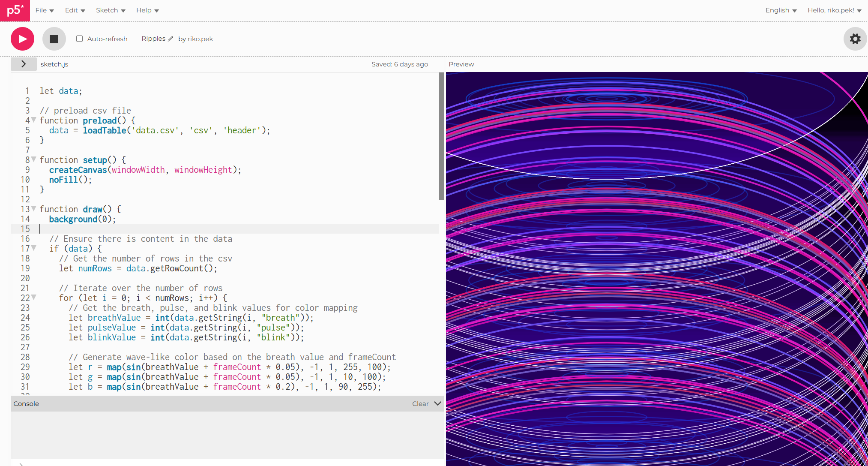This screenshot has width=868, height=466.
Task: Open the riko.pek author link
Action: click(x=200, y=39)
